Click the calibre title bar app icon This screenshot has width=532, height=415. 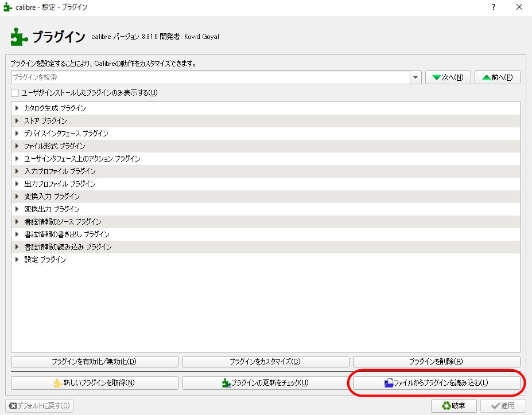point(8,7)
